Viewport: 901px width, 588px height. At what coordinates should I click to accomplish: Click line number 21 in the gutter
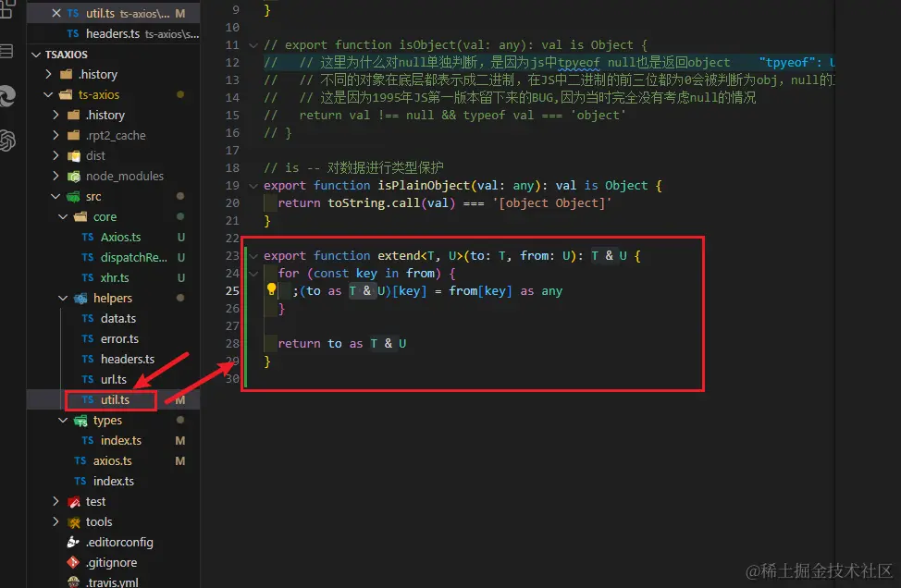(x=232, y=220)
